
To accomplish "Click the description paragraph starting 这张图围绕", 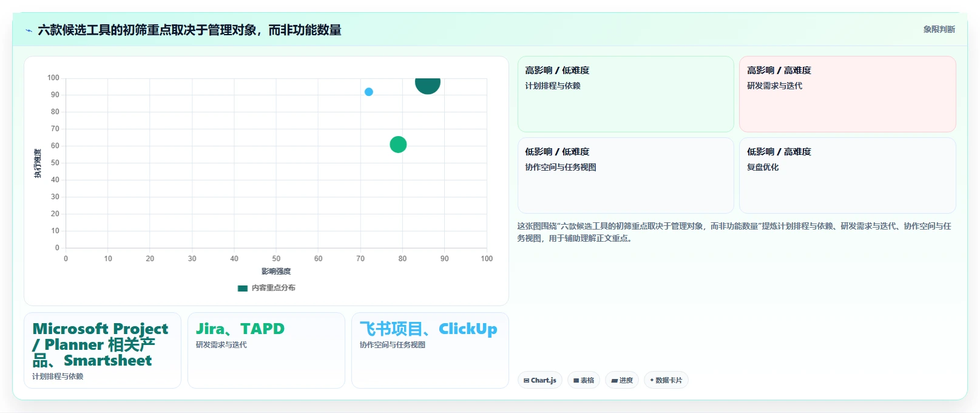I will [x=734, y=232].
